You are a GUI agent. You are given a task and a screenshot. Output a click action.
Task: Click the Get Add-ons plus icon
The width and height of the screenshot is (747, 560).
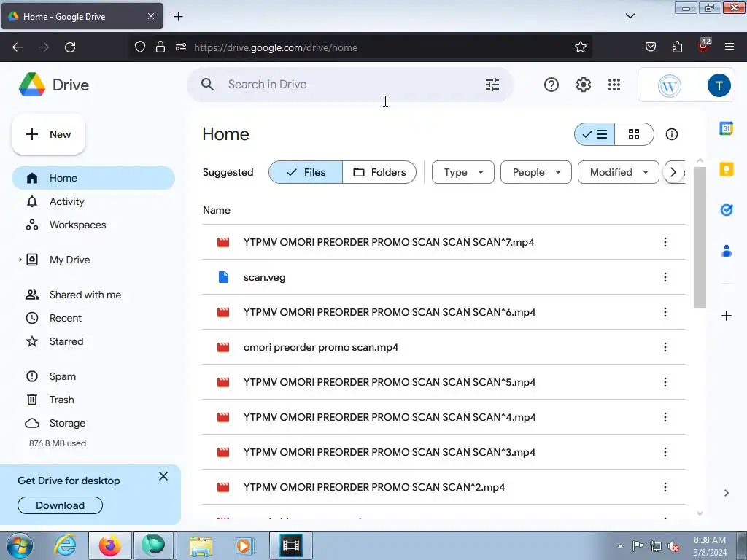tap(726, 316)
